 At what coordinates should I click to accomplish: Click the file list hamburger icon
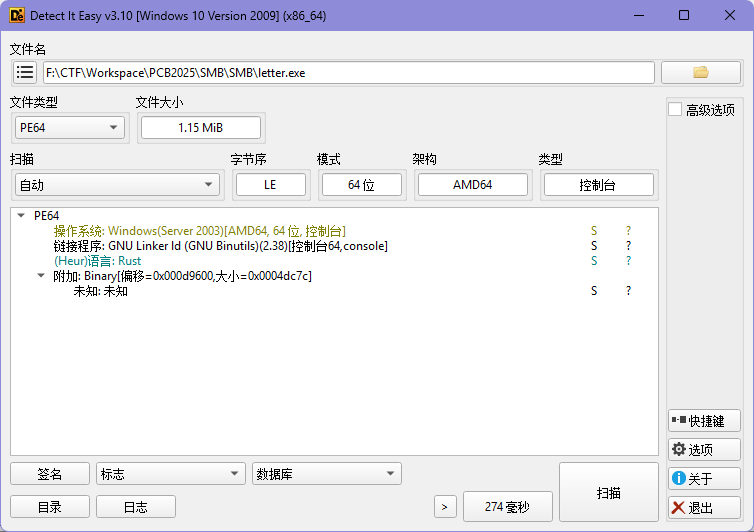[25, 72]
